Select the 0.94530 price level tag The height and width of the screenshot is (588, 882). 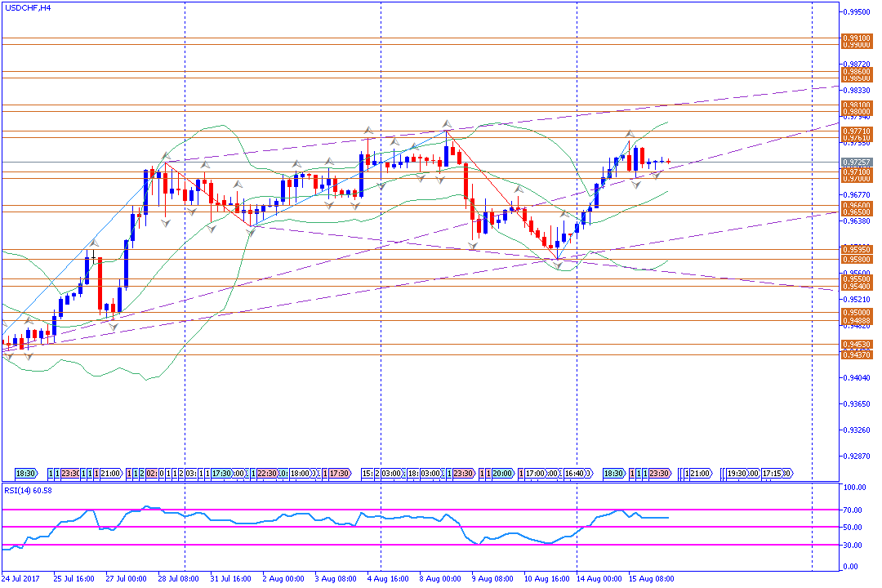tap(856, 345)
